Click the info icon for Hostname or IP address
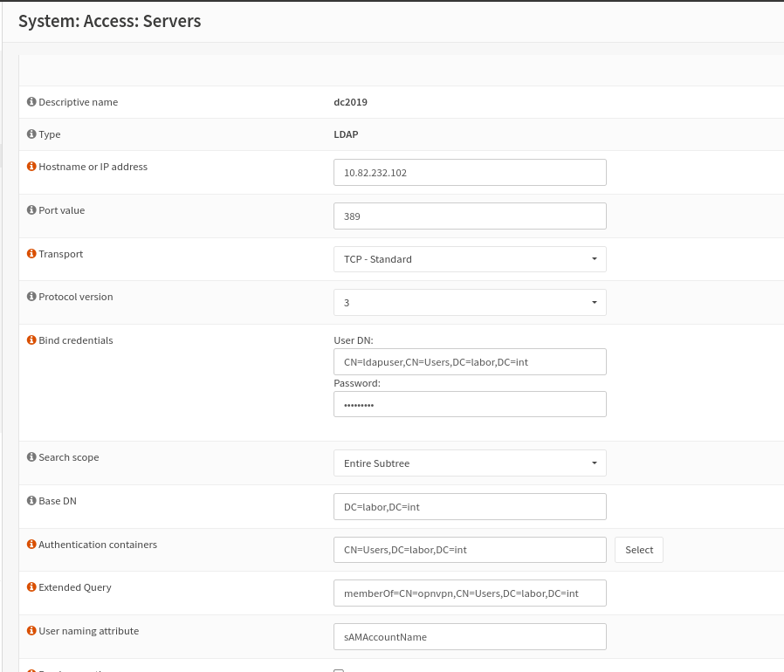The height and width of the screenshot is (672, 784). 31,166
